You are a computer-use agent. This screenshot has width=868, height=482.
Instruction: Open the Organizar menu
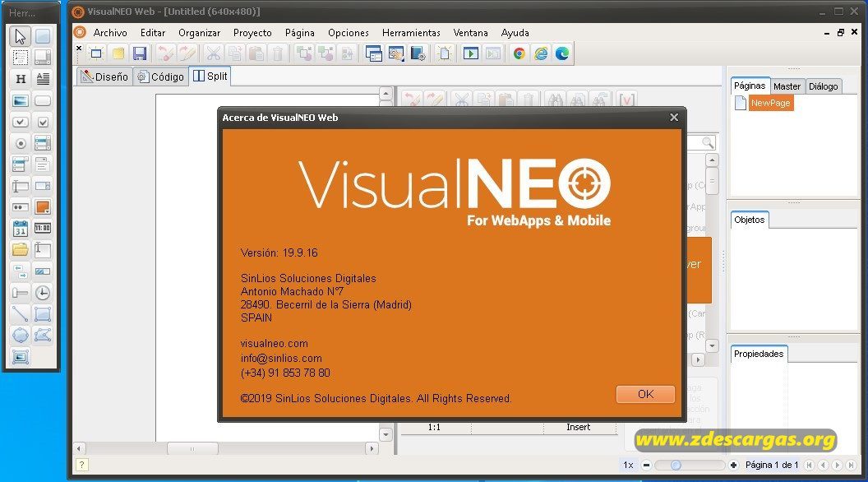199,33
